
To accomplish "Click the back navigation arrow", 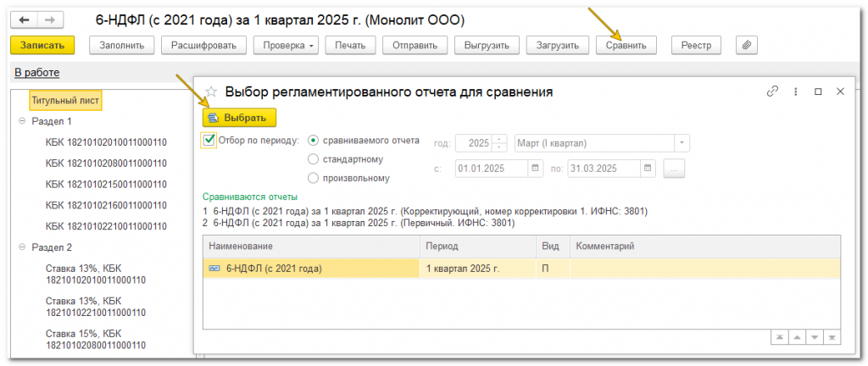I will pos(24,19).
